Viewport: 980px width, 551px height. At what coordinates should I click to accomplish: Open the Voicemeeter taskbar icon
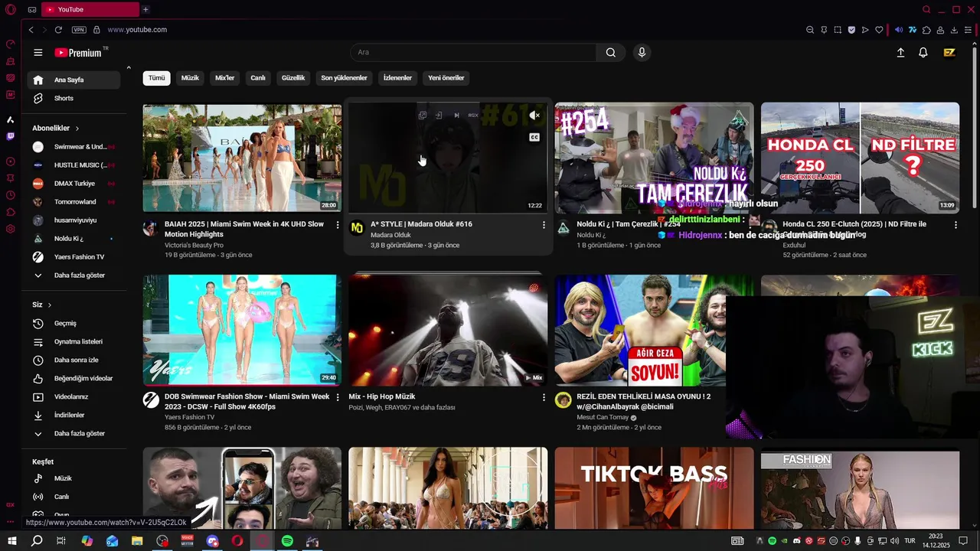pyautogui.click(x=187, y=541)
